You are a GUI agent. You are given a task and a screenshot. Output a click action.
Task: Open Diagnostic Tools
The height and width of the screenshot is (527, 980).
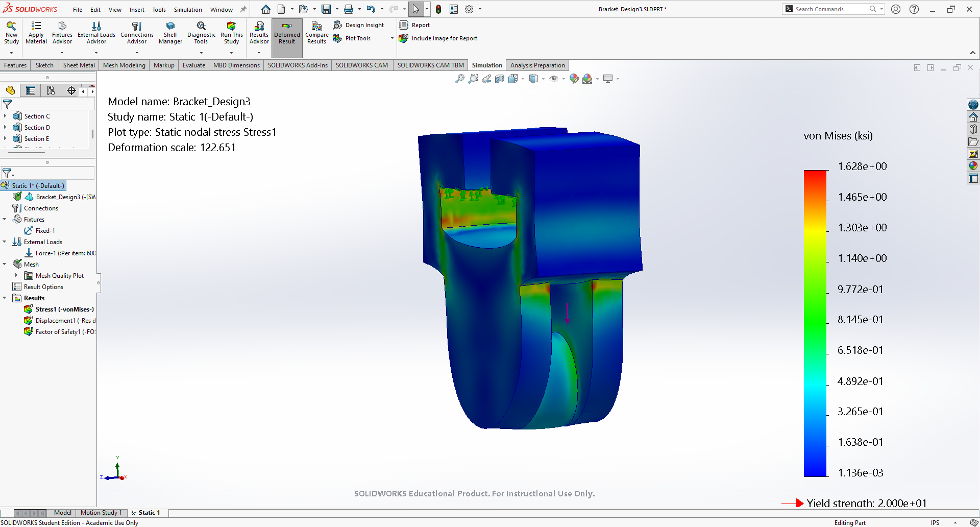click(x=201, y=33)
